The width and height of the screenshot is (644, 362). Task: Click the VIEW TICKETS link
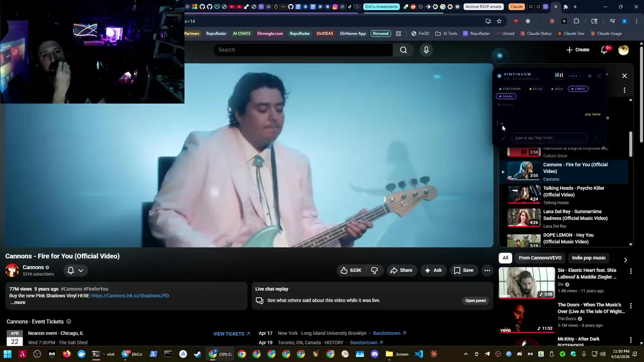pos(231,334)
